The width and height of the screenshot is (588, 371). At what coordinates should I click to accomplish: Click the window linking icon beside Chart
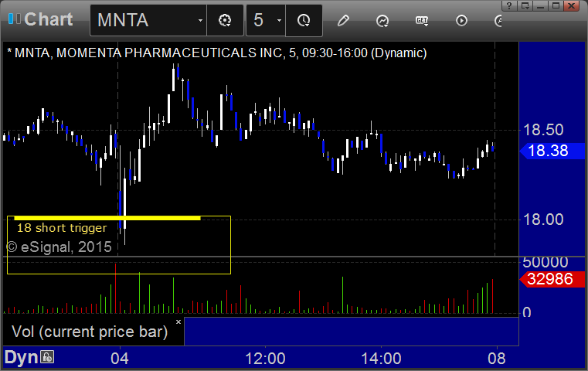[x=15, y=19]
